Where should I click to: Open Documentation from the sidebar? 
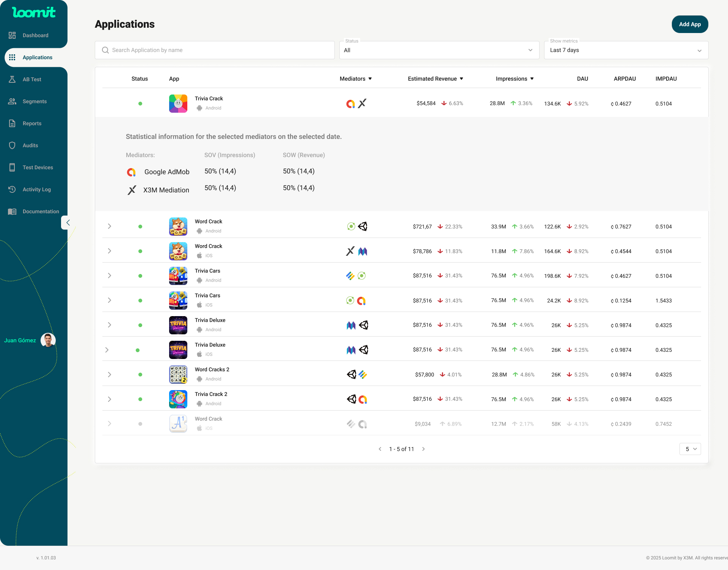(x=41, y=211)
